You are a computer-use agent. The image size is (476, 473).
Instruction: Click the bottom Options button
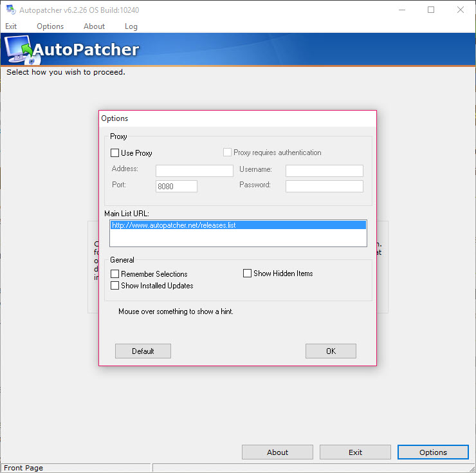[x=433, y=452]
